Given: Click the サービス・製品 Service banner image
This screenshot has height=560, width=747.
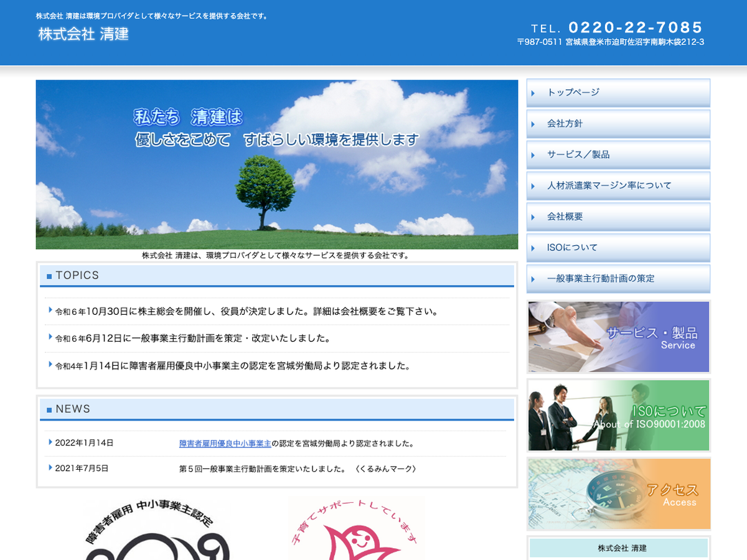Looking at the screenshot, I should (618, 337).
